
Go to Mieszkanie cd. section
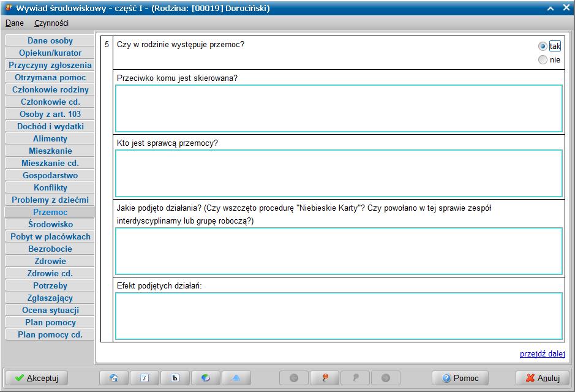pyautogui.click(x=50, y=163)
